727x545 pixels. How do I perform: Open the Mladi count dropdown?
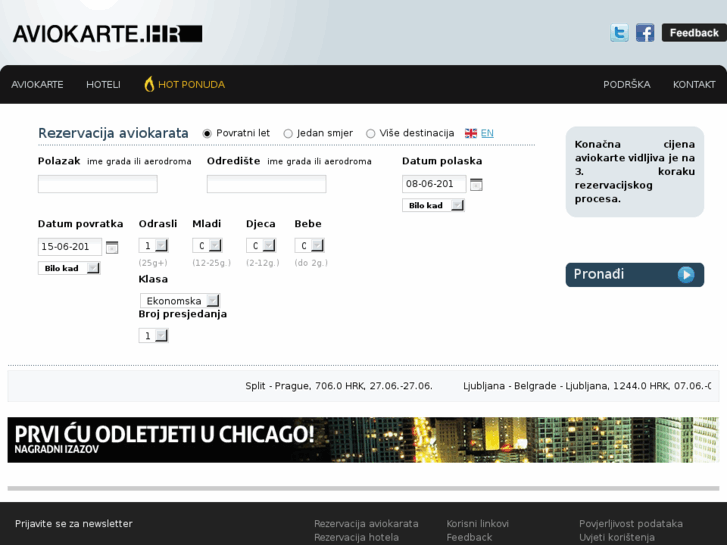pos(207,245)
